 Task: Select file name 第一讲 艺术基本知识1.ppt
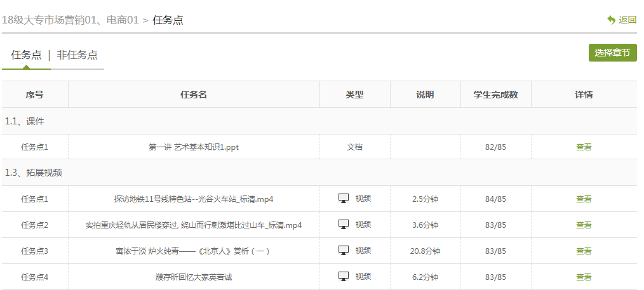(193, 147)
